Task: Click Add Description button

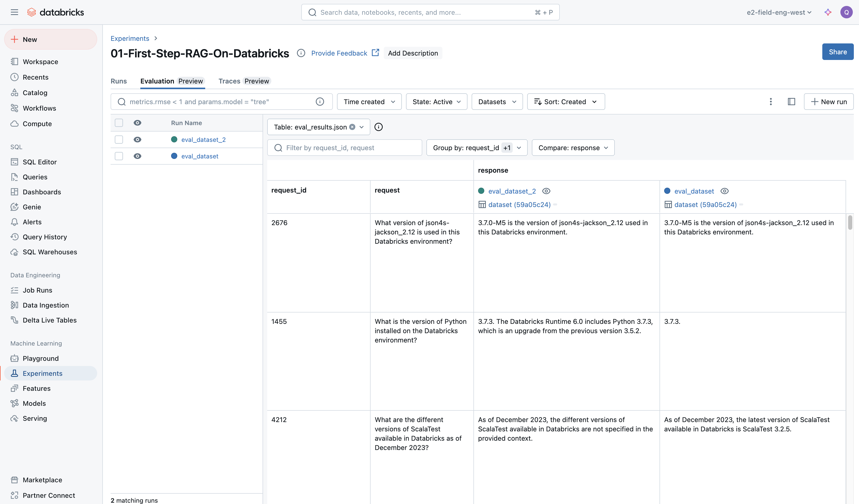Action: [x=413, y=53]
